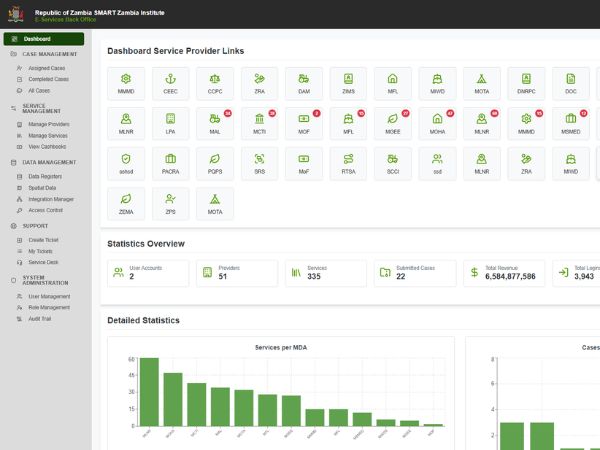Image resolution: width=600 pixels, height=450 pixels.
Task: Open the PACRA briefcase provider tile
Action: (x=170, y=164)
